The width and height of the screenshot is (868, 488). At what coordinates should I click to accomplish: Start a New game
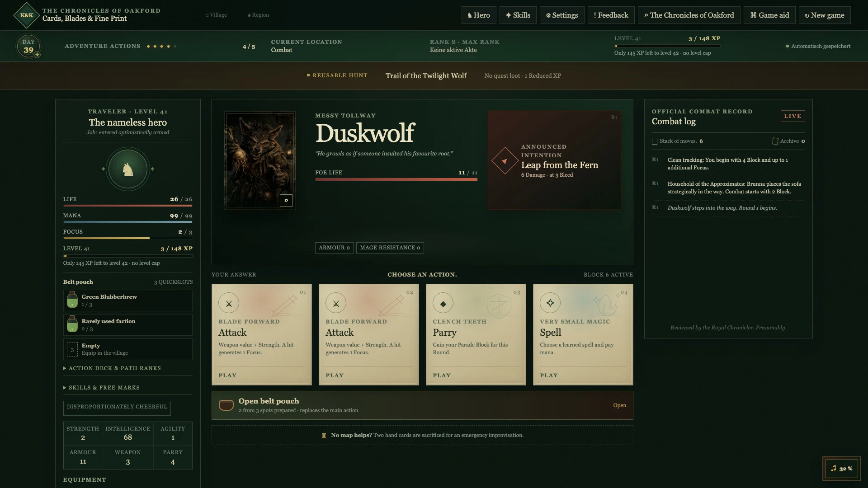click(825, 15)
